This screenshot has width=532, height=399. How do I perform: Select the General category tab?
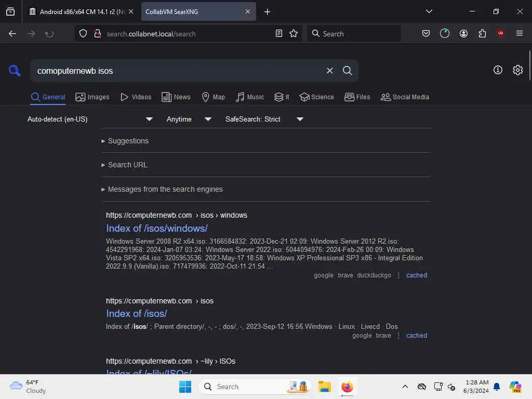click(x=48, y=97)
